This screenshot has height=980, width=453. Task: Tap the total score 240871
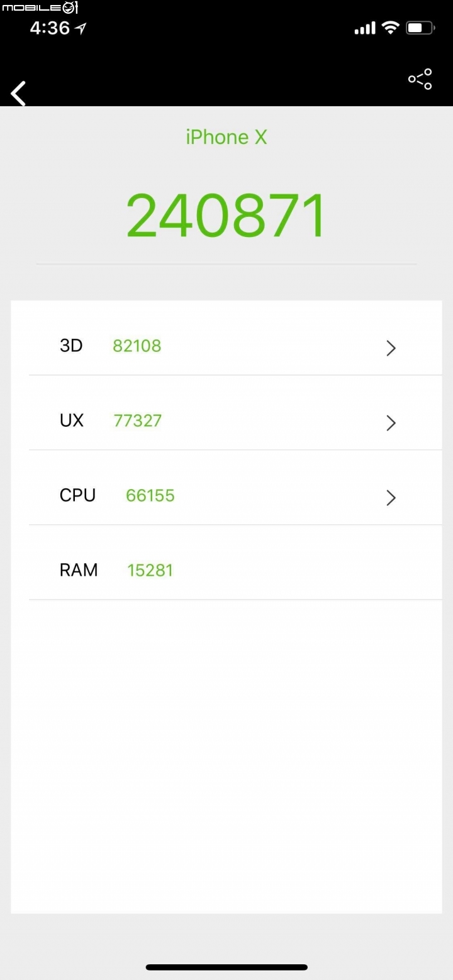click(x=226, y=215)
